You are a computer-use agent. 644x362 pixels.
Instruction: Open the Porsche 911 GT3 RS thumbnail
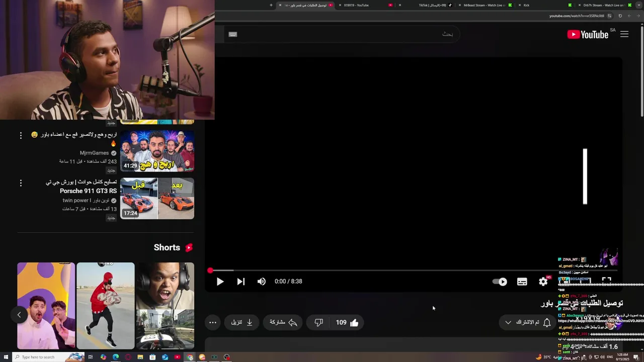pyautogui.click(x=157, y=199)
